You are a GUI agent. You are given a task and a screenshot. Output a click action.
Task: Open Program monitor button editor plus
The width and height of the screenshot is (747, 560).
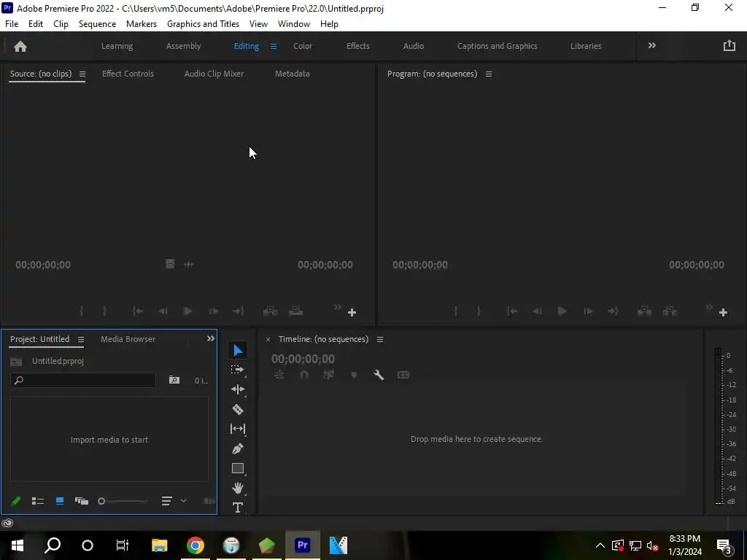(723, 312)
